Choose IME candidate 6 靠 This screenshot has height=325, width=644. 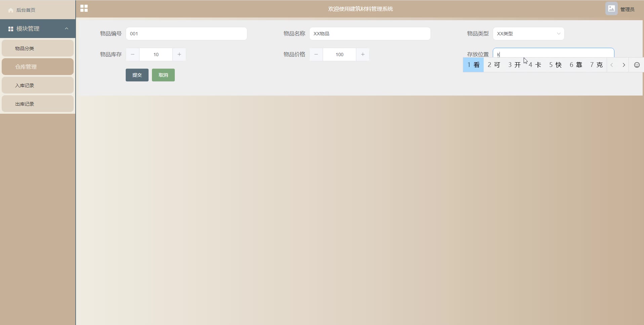(x=576, y=65)
